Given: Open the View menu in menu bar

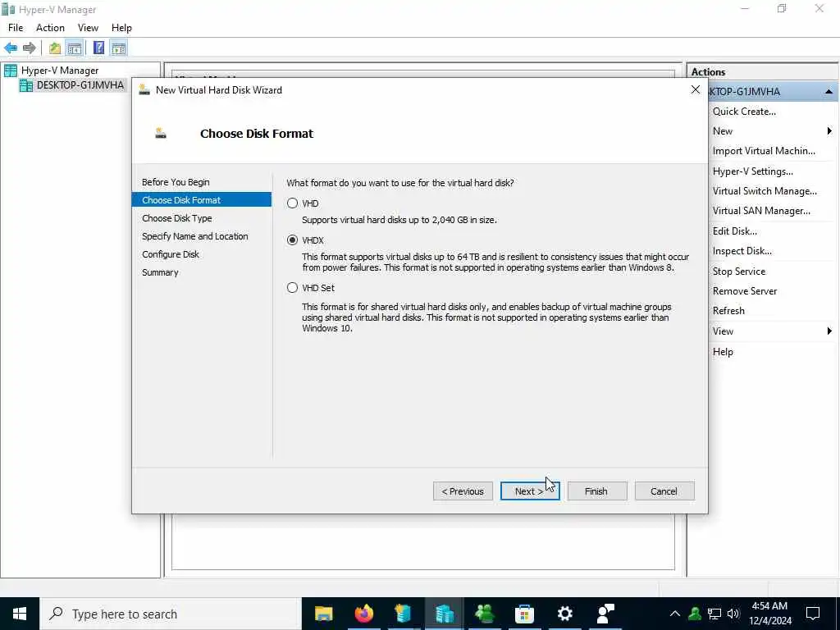Looking at the screenshot, I should (88, 28).
